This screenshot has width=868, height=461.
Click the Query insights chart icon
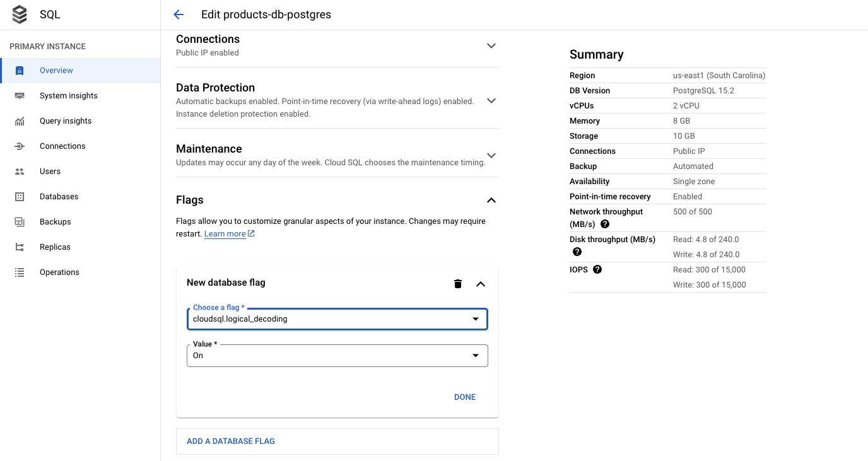click(x=20, y=121)
